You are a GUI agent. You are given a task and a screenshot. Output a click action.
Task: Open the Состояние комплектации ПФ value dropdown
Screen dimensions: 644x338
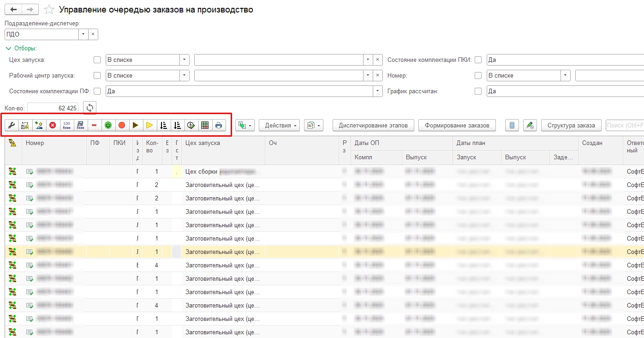click(378, 91)
